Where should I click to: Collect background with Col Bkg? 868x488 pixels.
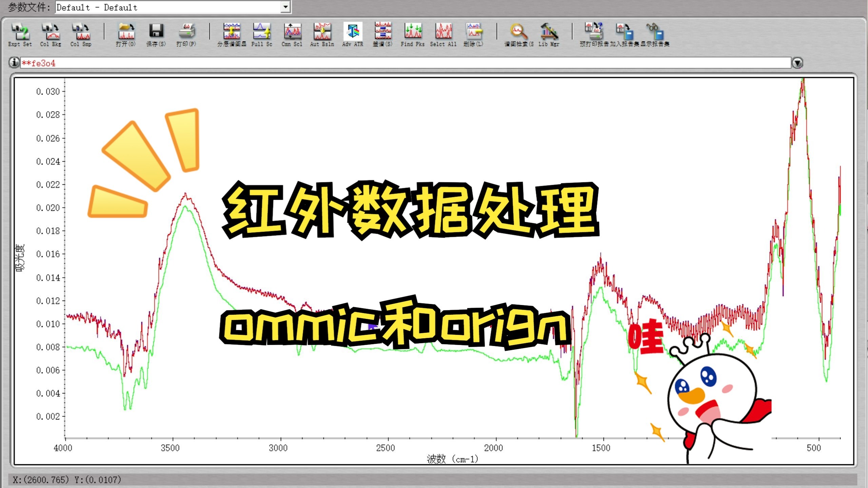51,34
